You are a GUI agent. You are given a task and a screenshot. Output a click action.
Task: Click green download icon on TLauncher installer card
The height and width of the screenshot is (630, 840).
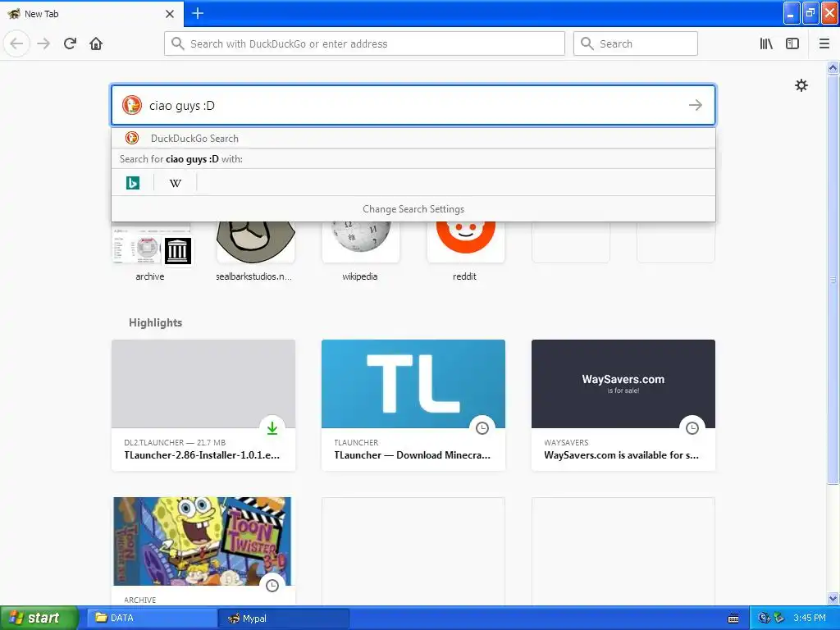(272, 428)
